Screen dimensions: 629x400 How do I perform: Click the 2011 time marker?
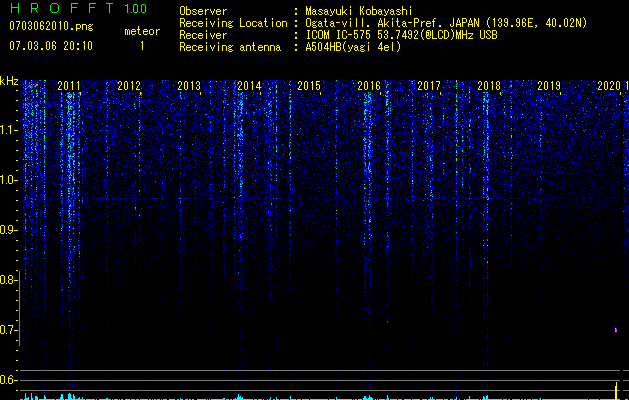click(x=69, y=86)
